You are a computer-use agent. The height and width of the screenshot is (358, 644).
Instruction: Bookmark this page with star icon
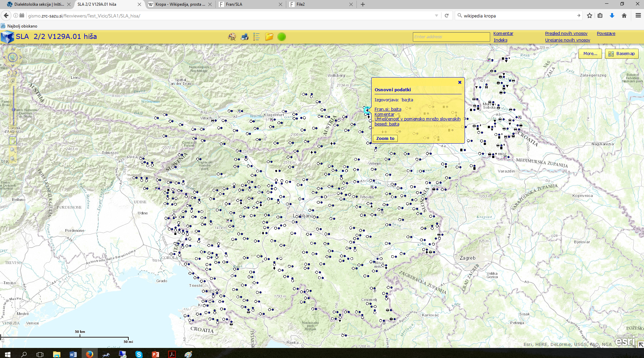pyautogui.click(x=589, y=15)
